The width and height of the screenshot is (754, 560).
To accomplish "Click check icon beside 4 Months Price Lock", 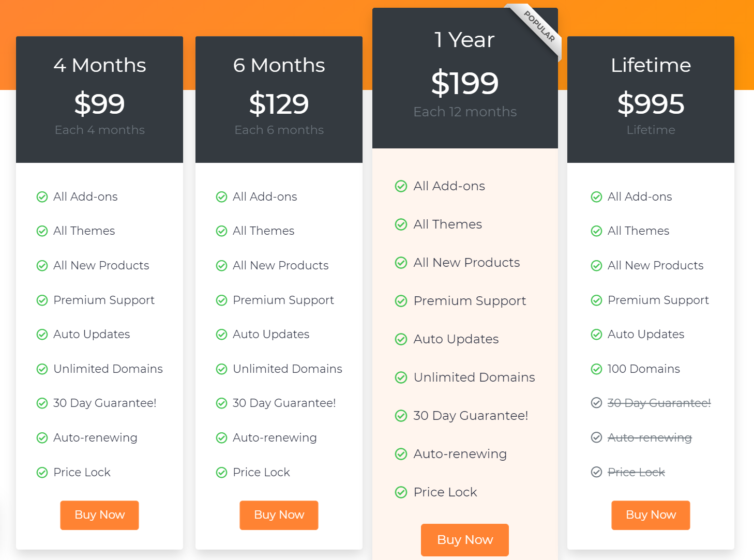I will (42, 473).
